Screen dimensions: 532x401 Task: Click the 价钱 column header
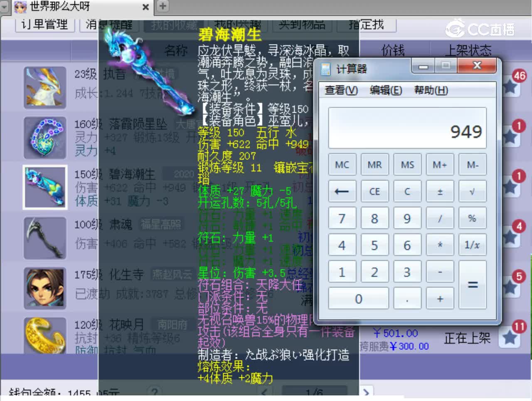click(x=393, y=51)
